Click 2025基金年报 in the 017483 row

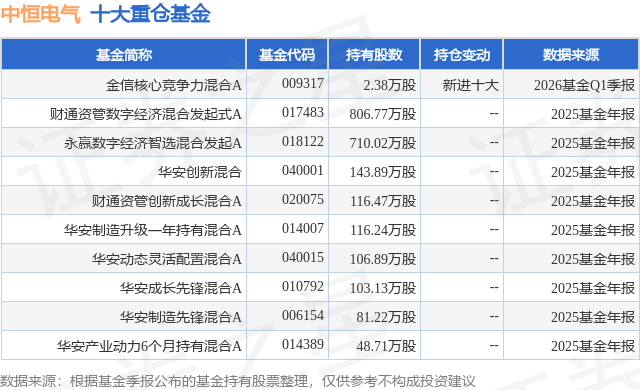pos(593,114)
